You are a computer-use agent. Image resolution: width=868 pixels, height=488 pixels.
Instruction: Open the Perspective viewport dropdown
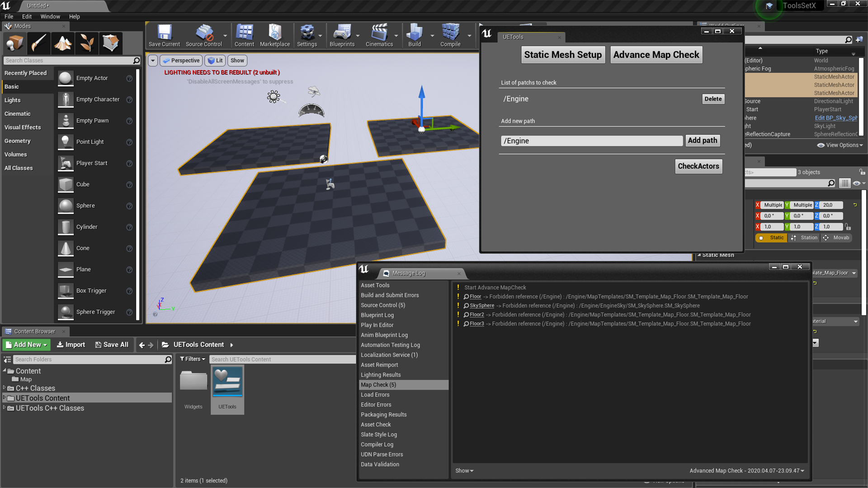(x=181, y=60)
